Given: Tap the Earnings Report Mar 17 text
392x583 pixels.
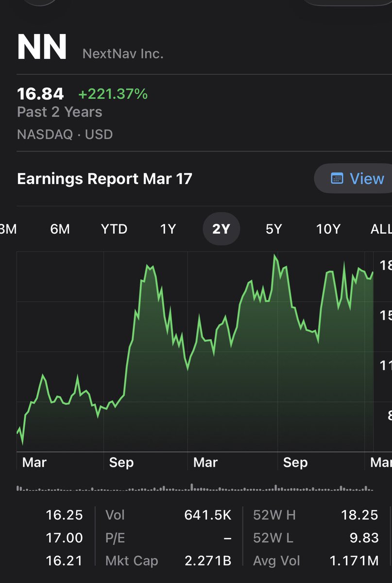Looking at the screenshot, I should click(104, 179).
